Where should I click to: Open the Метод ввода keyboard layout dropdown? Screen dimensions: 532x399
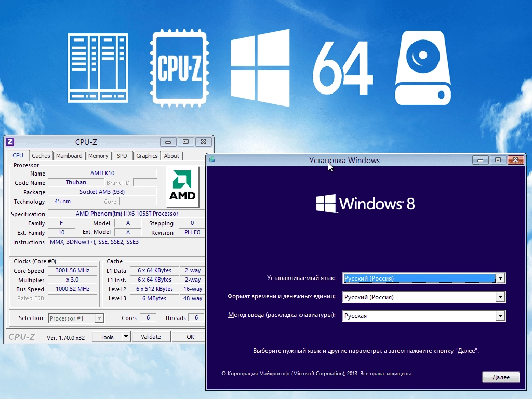coord(424,315)
